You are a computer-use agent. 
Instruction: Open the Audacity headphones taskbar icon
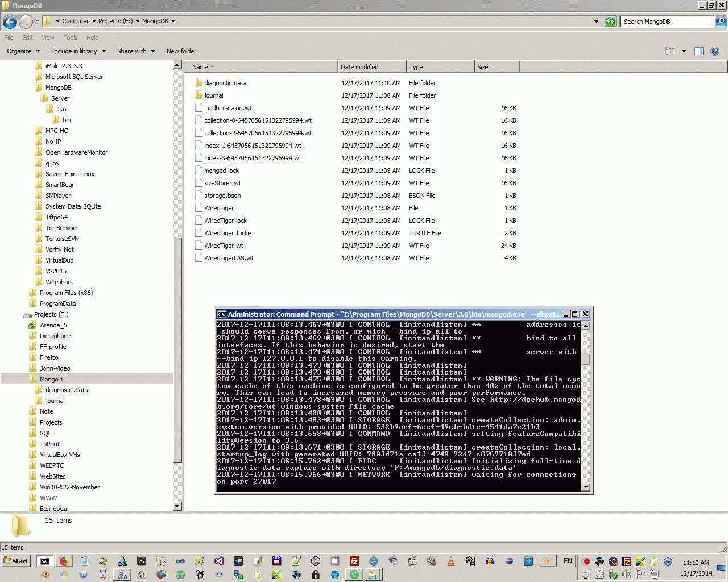tap(490, 561)
